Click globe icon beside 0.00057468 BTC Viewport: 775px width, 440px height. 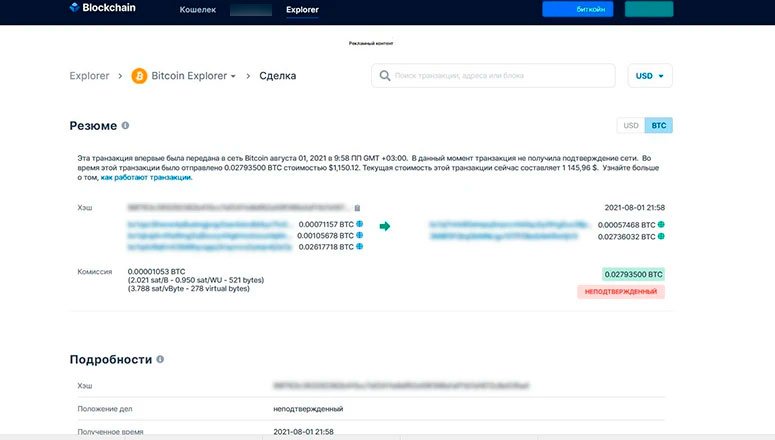[x=661, y=225]
